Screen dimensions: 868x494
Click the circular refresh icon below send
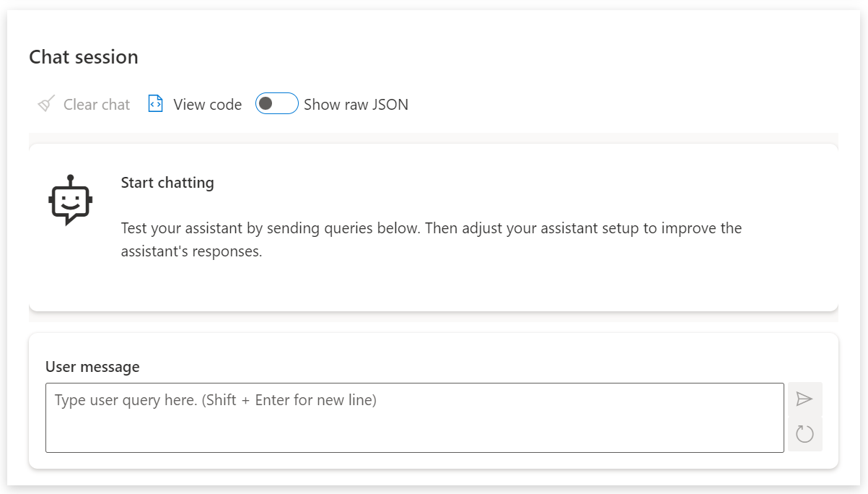[x=805, y=434]
